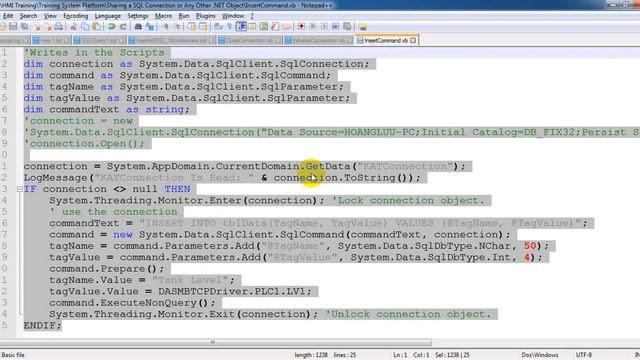Click the Save Recorded Macro icon
The height and width of the screenshot is (360, 640).
tap(347, 27)
